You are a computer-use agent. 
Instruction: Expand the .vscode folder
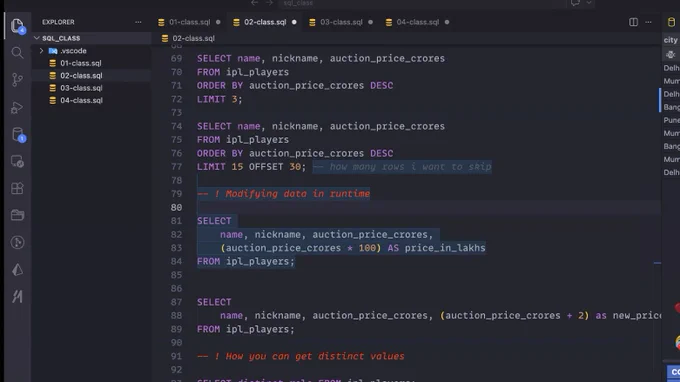tap(42, 51)
